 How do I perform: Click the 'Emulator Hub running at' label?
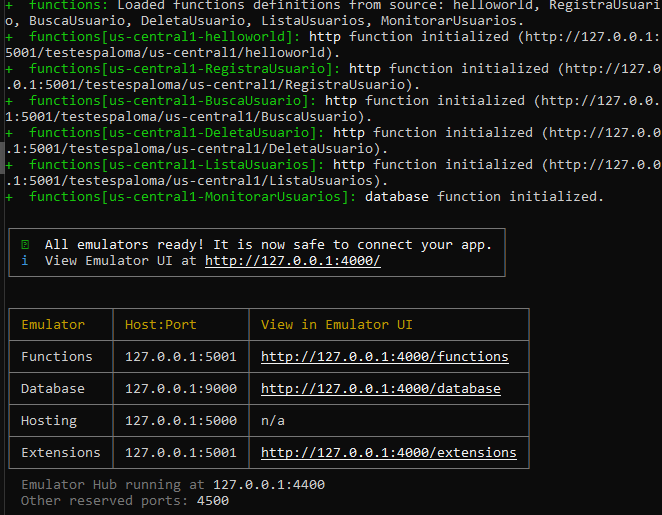113,485
